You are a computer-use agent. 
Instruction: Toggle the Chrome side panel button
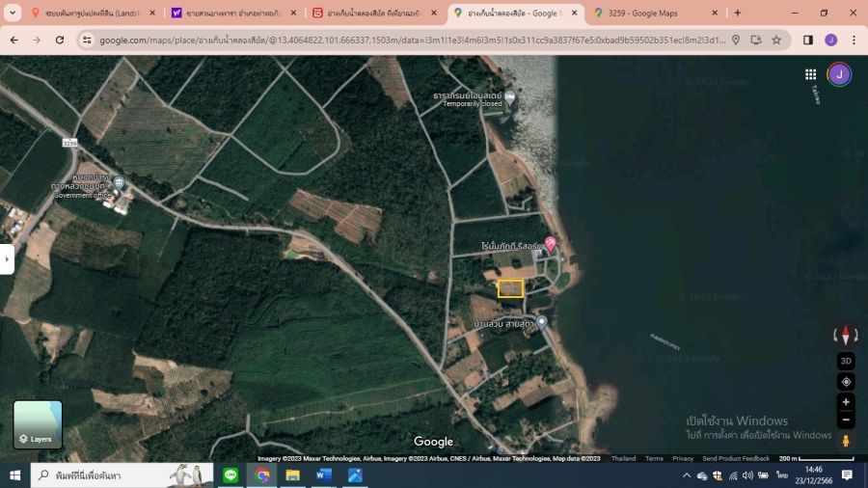(x=808, y=40)
